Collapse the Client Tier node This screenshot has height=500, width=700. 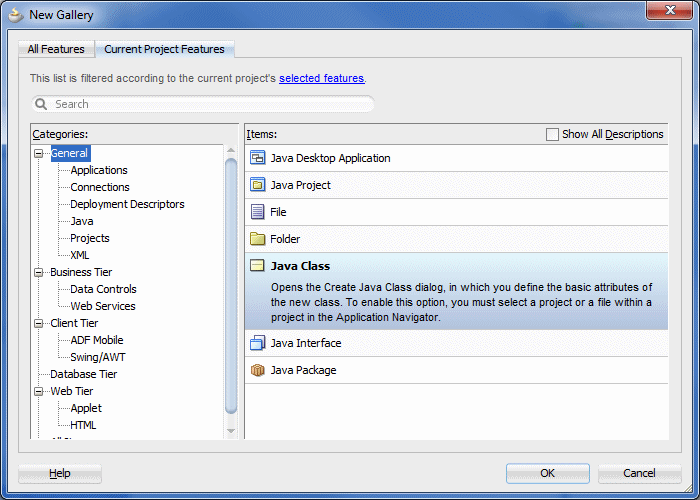39,323
